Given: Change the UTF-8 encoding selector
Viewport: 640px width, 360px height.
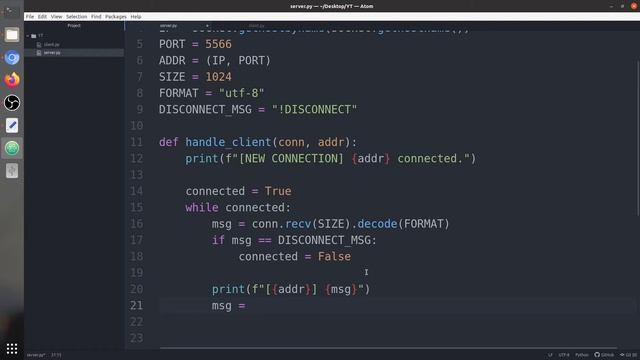Looking at the screenshot, I should pyautogui.click(x=564, y=355).
